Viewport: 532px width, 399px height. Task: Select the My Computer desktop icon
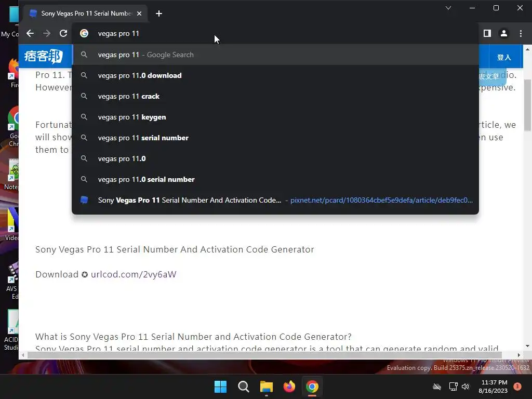click(x=10, y=21)
